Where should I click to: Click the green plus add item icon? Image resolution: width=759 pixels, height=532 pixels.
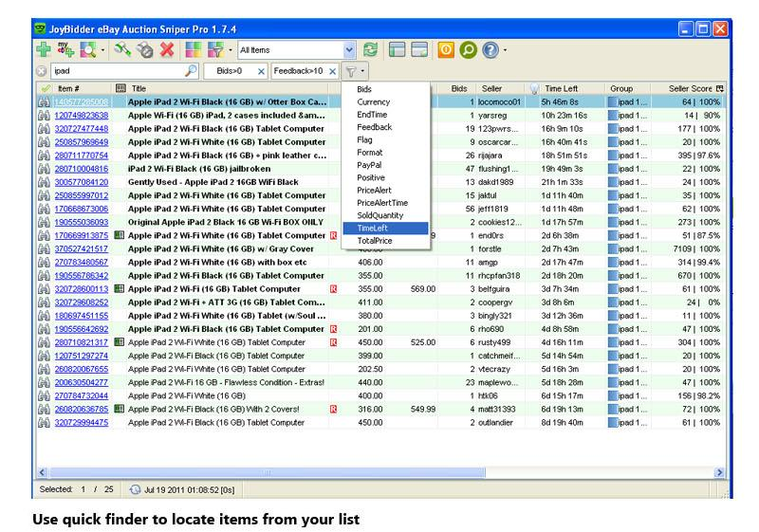point(44,48)
